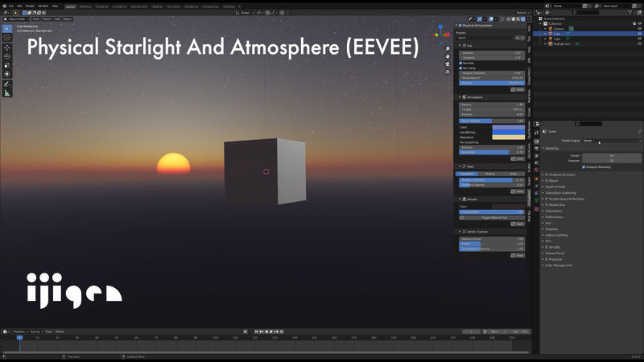
Task: Toggle viewport overlays icon
Action: click(490, 19)
